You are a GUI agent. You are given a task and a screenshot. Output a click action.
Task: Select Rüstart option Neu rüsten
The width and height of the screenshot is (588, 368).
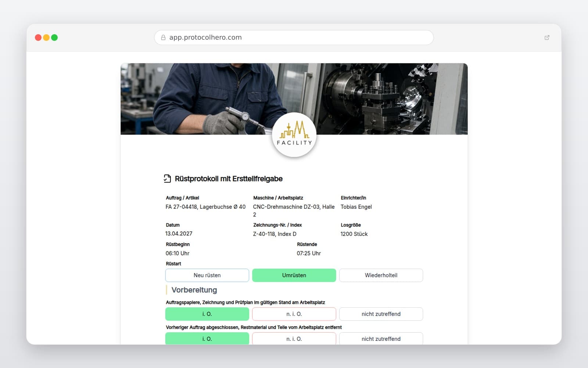click(207, 275)
